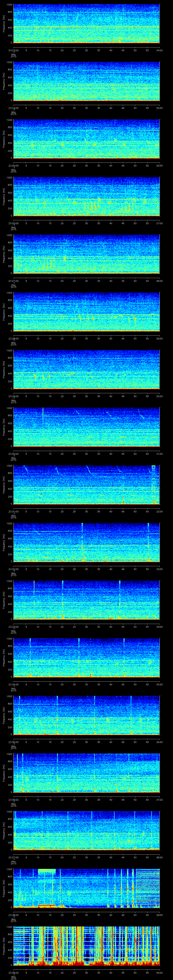173x980 pixels.
Task: Select the "23:25:00" time axis label
Action: click(13, 166)
